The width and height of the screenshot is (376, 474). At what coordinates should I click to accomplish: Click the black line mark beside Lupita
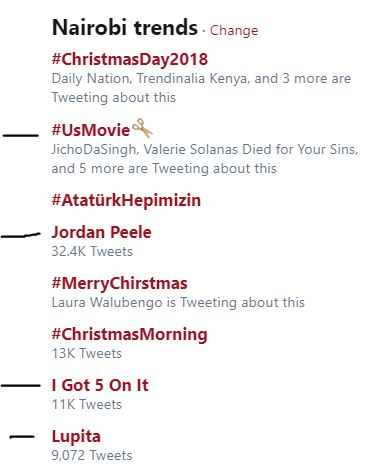click(x=22, y=436)
